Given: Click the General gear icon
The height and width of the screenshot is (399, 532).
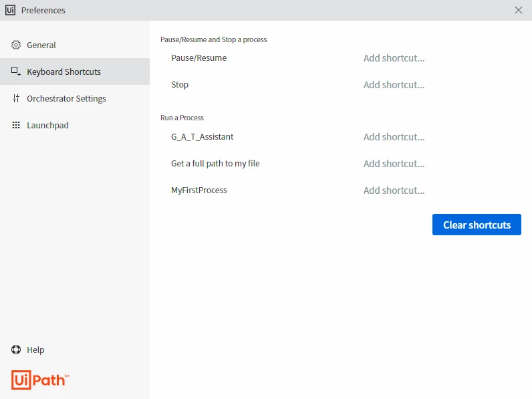Looking at the screenshot, I should [x=16, y=45].
